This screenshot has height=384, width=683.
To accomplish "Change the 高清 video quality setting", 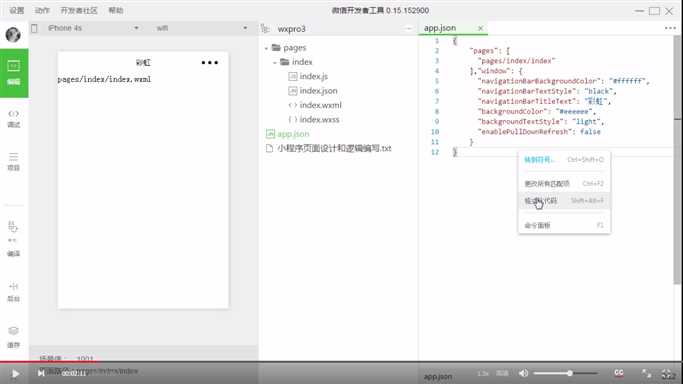I will [502, 374].
